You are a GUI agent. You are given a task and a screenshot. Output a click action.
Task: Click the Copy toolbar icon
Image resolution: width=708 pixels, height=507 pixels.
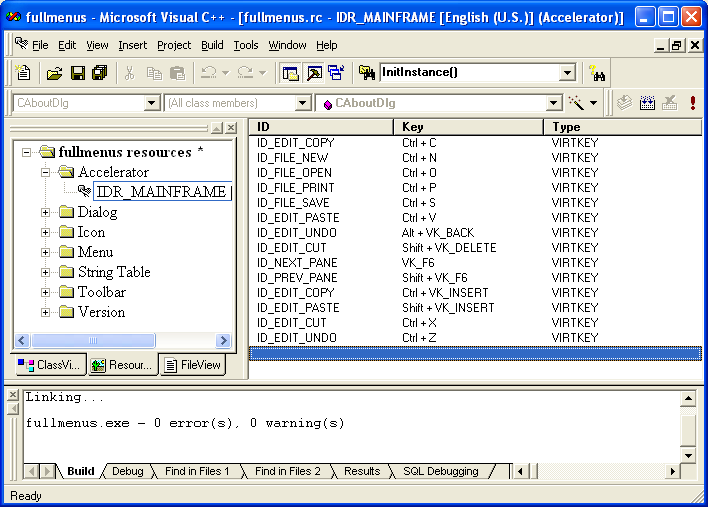154,73
